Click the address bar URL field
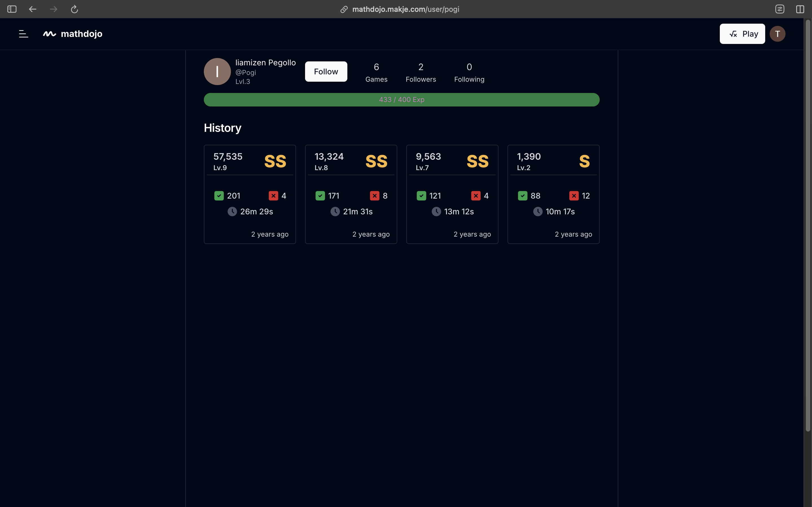The height and width of the screenshot is (507, 812). [x=405, y=9]
